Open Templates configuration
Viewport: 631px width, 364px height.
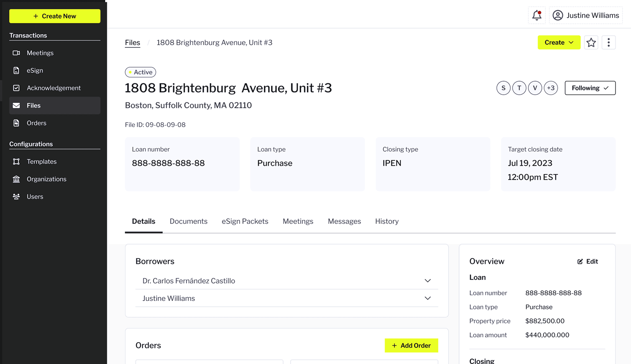pos(42,162)
